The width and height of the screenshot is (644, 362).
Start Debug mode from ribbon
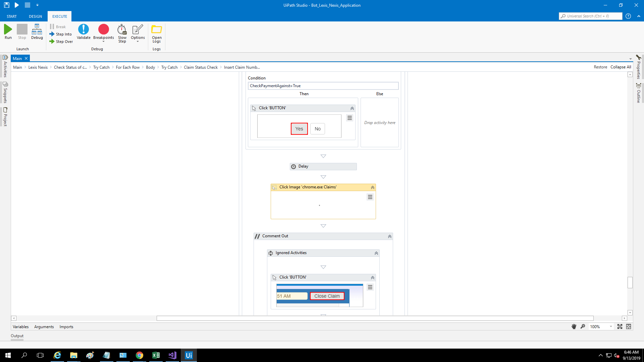[x=37, y=30]
